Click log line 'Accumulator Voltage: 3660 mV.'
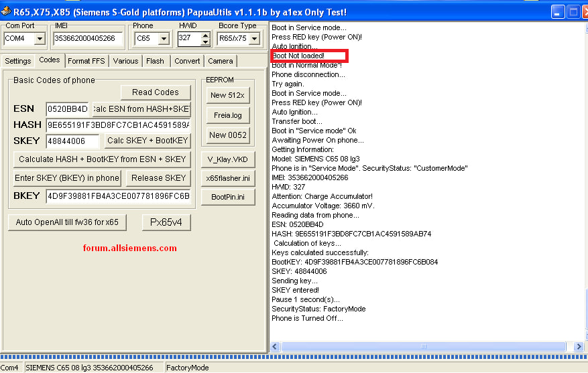The width and height of the screenshot is (588, 373). tap(323, 206)
